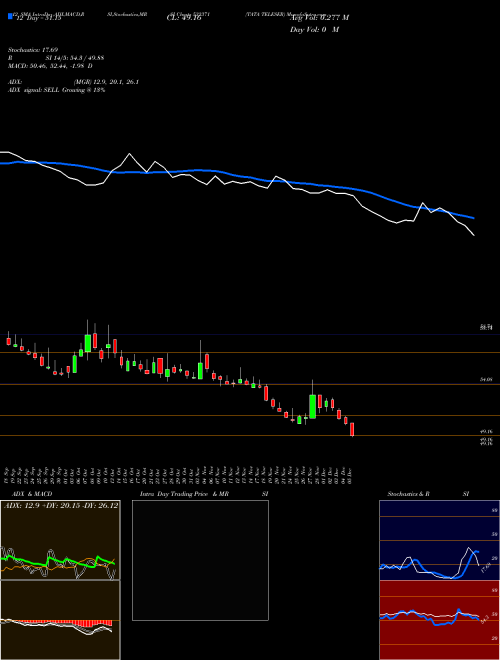Click the blue SMA legend square

10,16
